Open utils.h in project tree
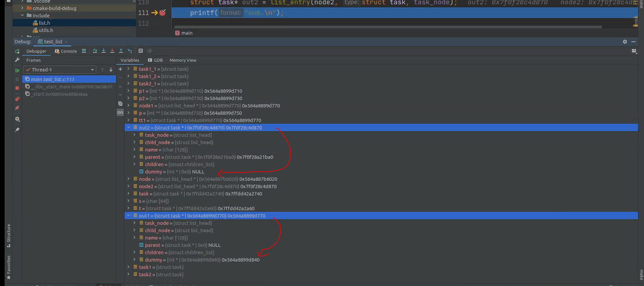Viewport: 644px width, 286px height. (46, 30)
